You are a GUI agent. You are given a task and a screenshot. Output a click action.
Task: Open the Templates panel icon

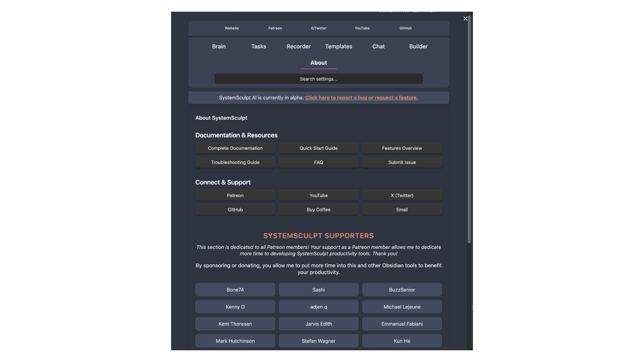(338, 46)
